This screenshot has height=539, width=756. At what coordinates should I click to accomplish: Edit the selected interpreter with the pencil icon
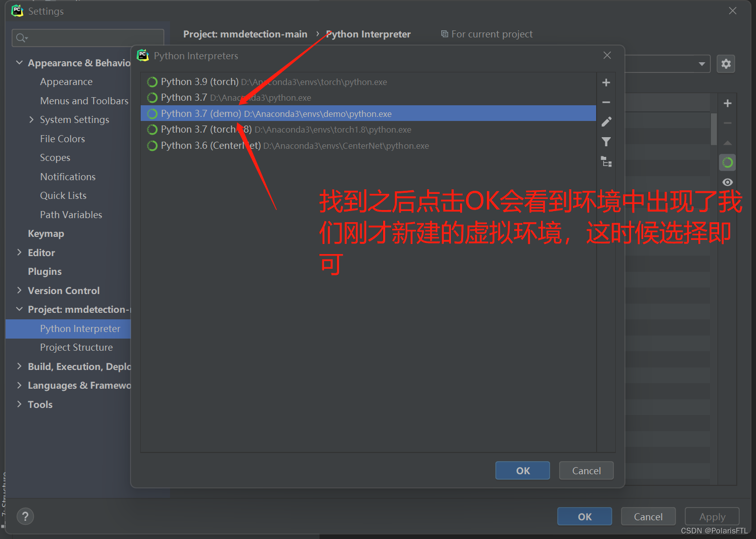click(606, 121)
